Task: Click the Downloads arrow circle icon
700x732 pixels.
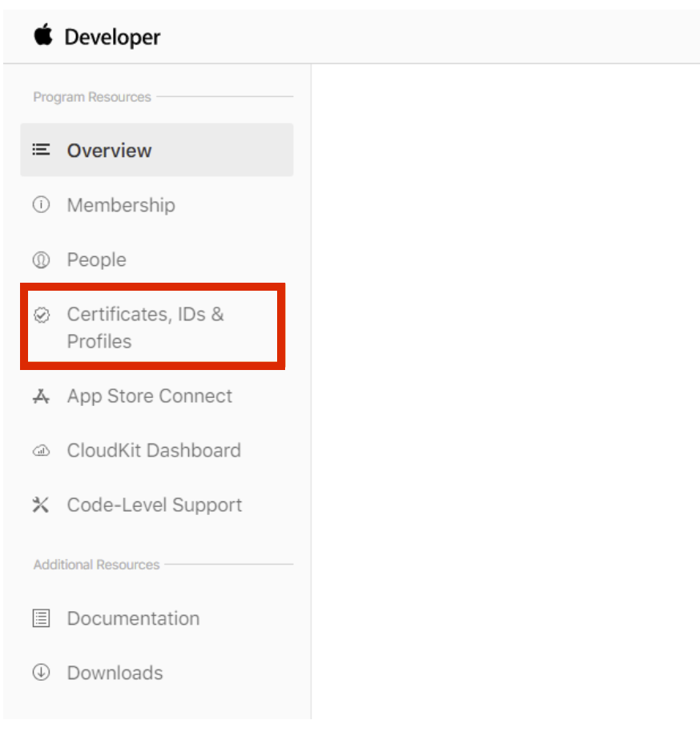Action: click(41, 673)
